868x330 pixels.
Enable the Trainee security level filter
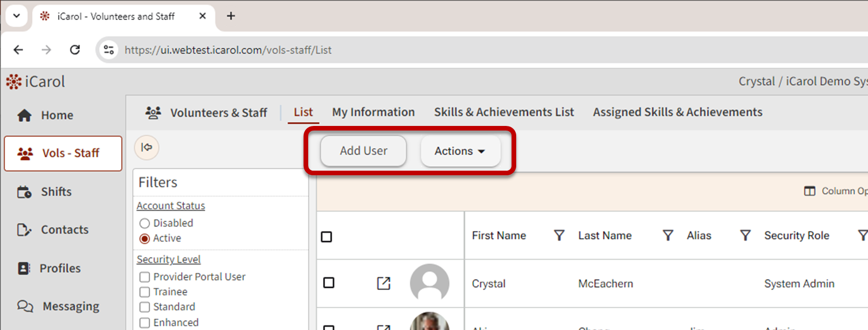click(145, 292)
